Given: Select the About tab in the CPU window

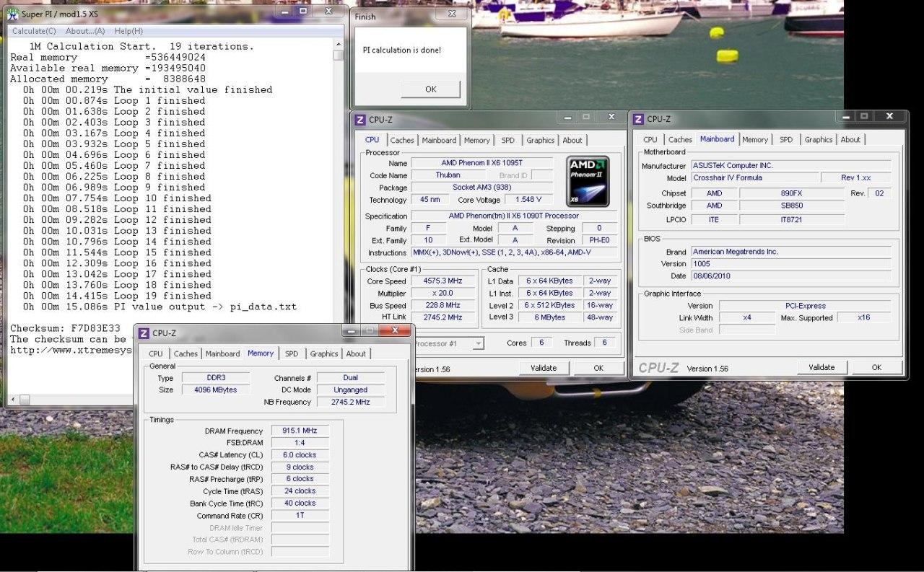Looking at the screenshot, I should (572, 141).
